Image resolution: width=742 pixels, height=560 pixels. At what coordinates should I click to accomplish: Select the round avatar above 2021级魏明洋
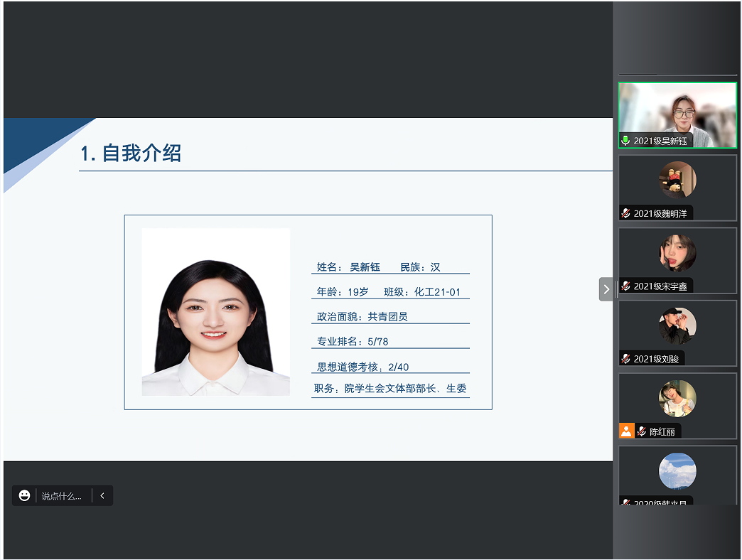[677, 179]
